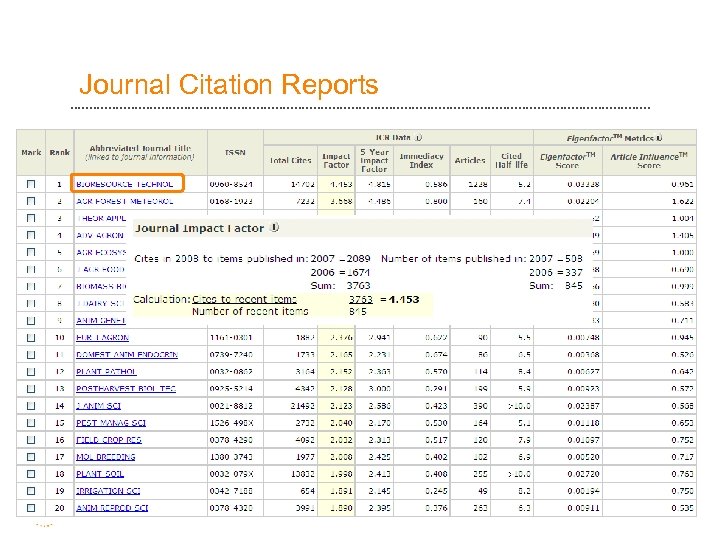Select the PEST MANAG SCI checkbox
720x540 pixels.
click(x=31, y=423)
